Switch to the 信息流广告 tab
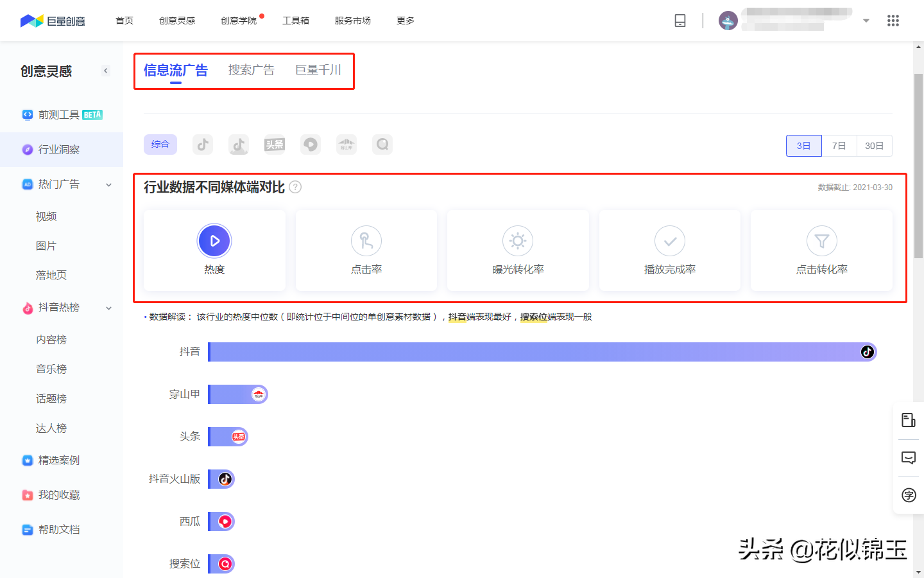The height and width of the screenshot is (578, 924). click(176, 71)
